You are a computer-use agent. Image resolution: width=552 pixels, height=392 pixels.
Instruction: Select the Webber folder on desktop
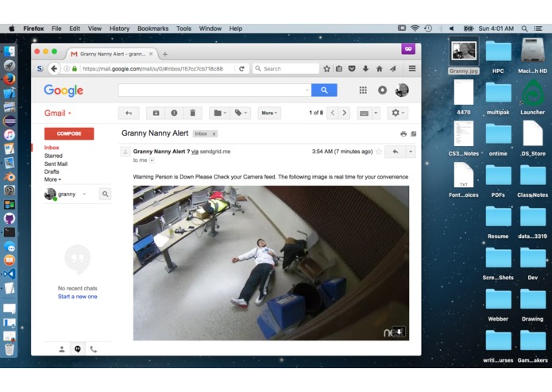coord(498,305)
